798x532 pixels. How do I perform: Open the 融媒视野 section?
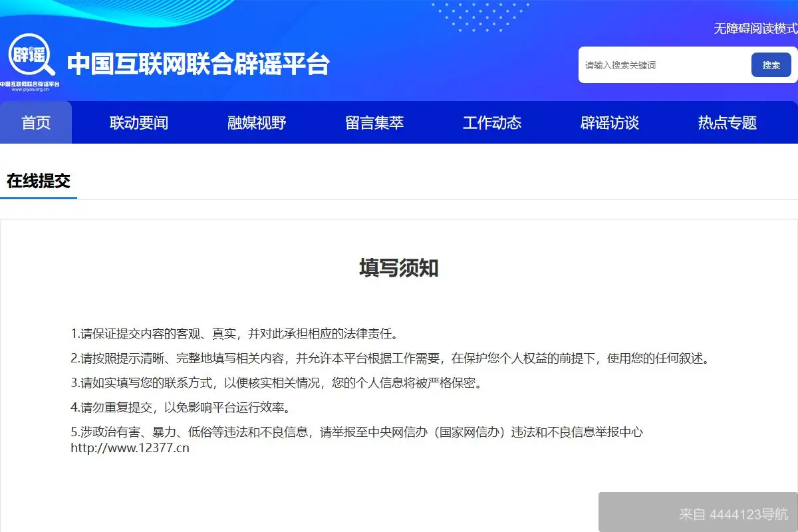click(256, 122)
